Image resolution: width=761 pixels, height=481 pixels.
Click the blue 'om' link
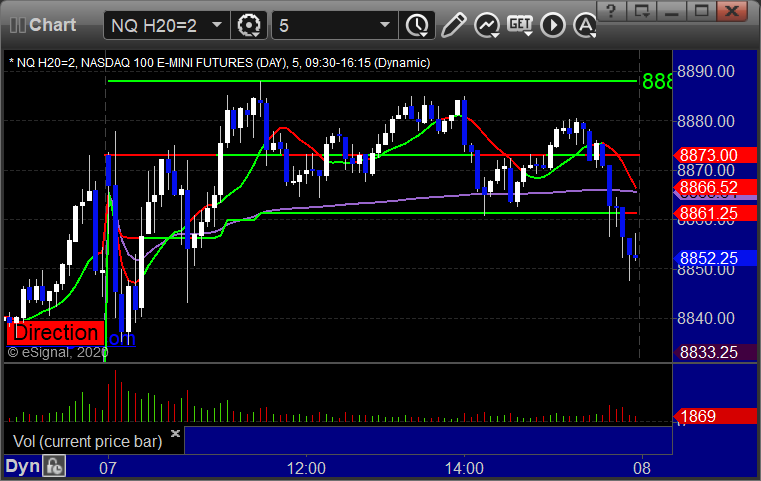click(122, 338)
